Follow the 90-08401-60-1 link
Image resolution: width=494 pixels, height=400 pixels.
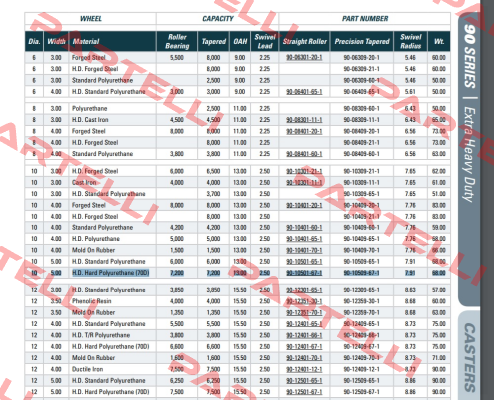(304, 154)
